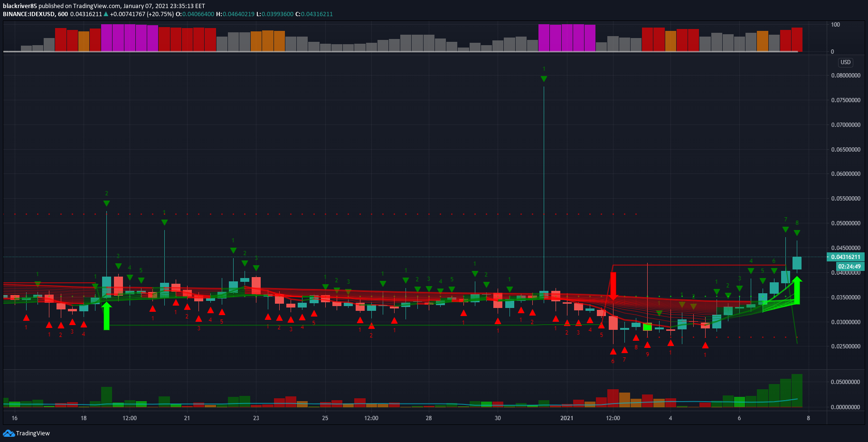Click the 0.00000000 volume axis label
This screenshot has height=442, width=868.
(x=846, y=407)
